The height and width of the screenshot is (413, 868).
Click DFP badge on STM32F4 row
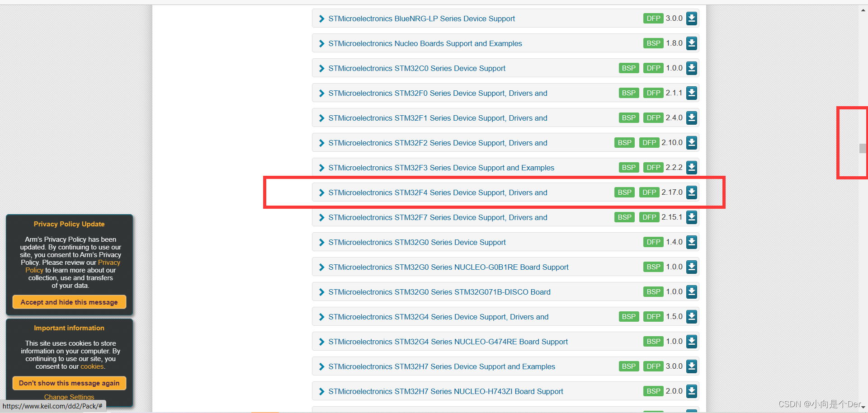pos(649,192)
